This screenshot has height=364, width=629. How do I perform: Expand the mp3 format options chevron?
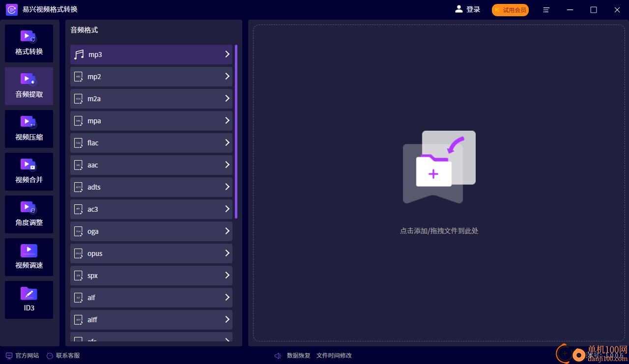[x=227, y=54]
